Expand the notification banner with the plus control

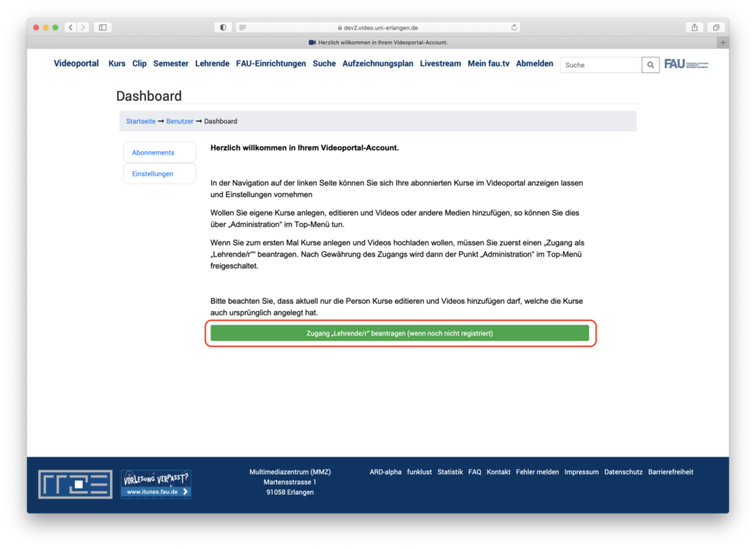722,42
